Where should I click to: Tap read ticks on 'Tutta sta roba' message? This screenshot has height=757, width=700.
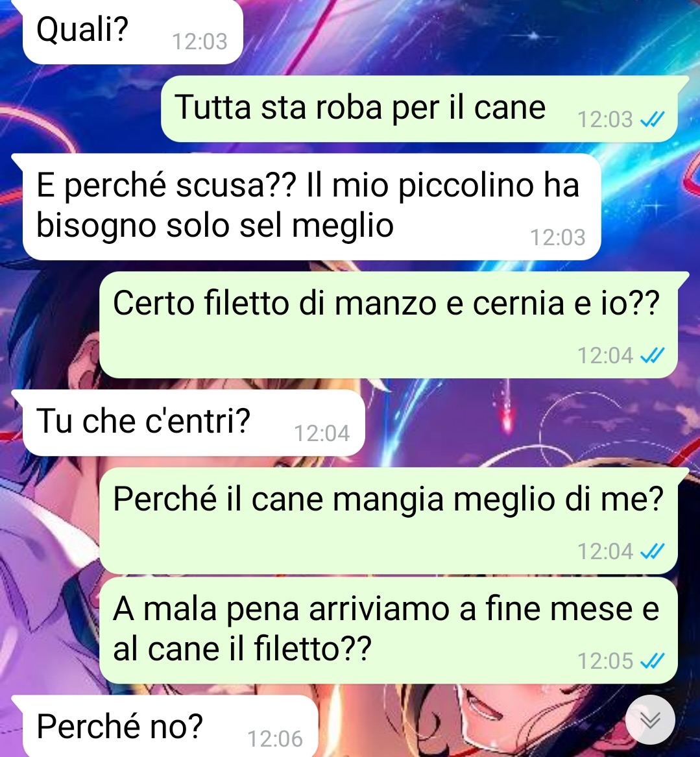[652, 119]
